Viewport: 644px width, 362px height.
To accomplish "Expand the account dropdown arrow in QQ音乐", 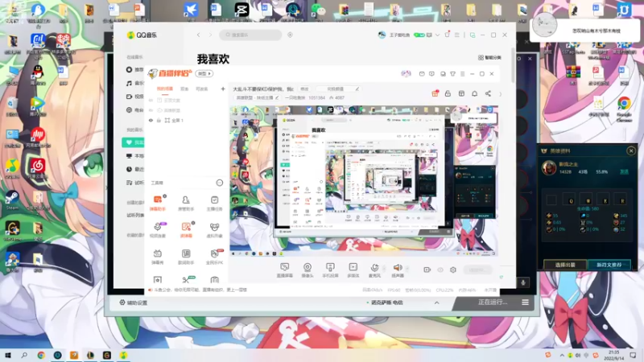I will (x=437, y=35).
